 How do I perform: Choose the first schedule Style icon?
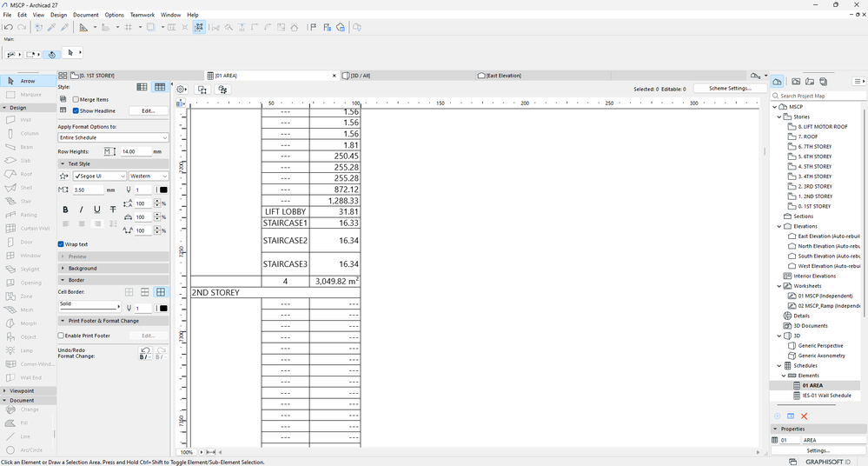[x=142, y=87]
